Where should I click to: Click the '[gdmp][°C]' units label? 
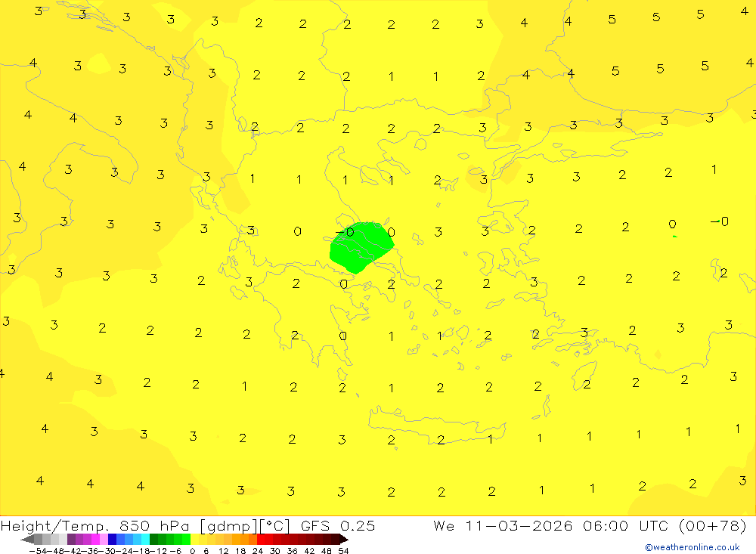point(244,525)
